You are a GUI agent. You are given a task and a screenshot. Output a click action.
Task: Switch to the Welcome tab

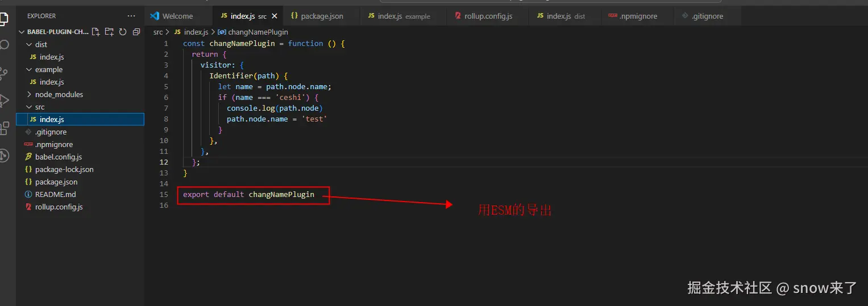coord(178,16)
